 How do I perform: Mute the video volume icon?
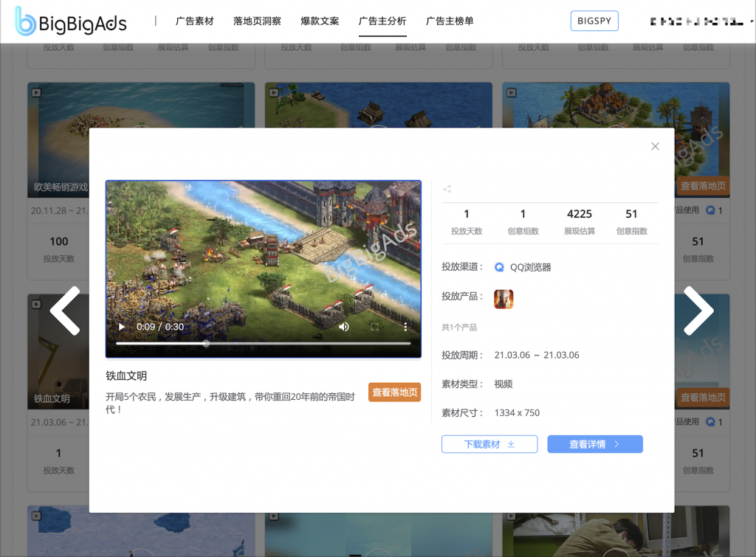coord(344,327)
